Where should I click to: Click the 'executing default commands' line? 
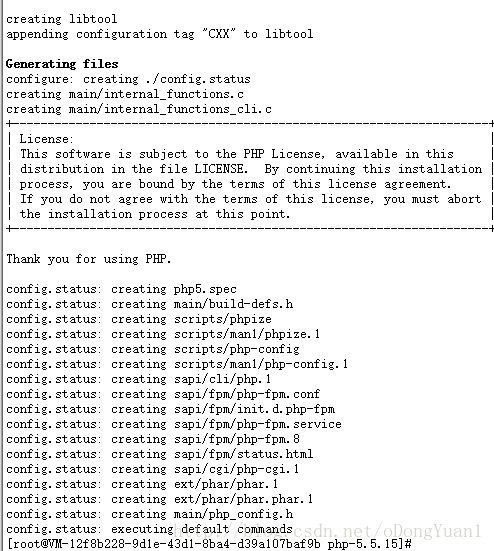149,530
